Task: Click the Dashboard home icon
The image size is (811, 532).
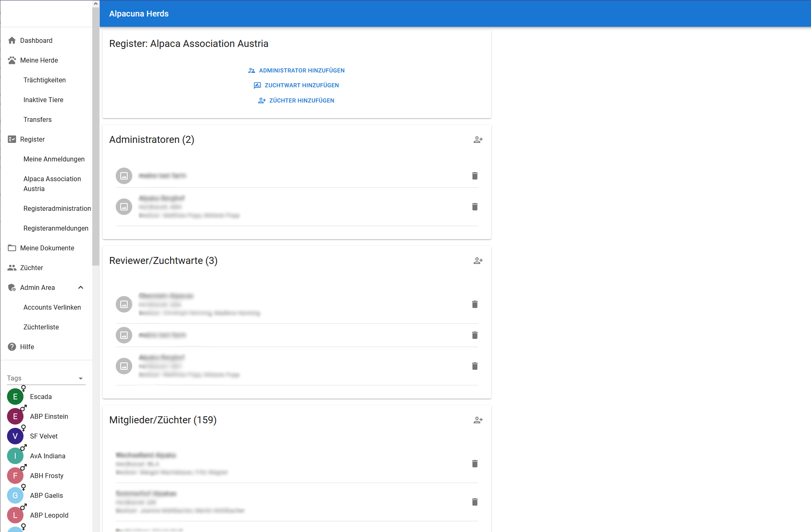Action: 12,40
